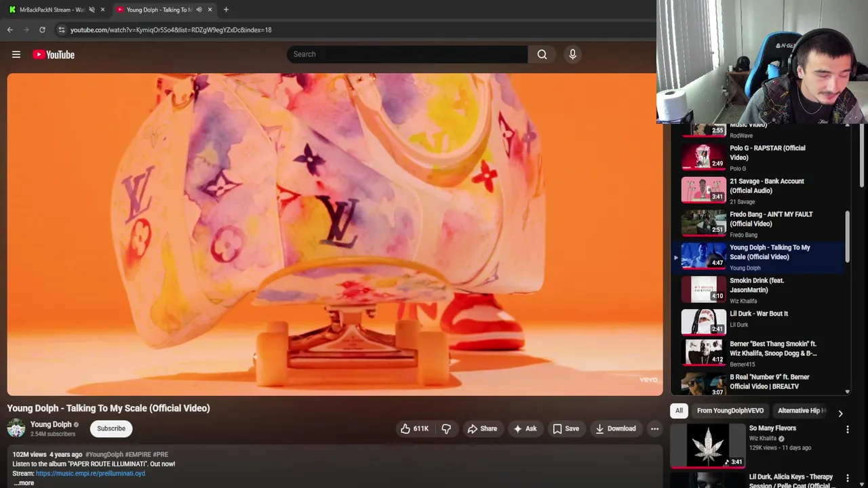Open options for So Many Flavors video
The width and height of the screenshot is (868, 488).
(x=847, y=429)
